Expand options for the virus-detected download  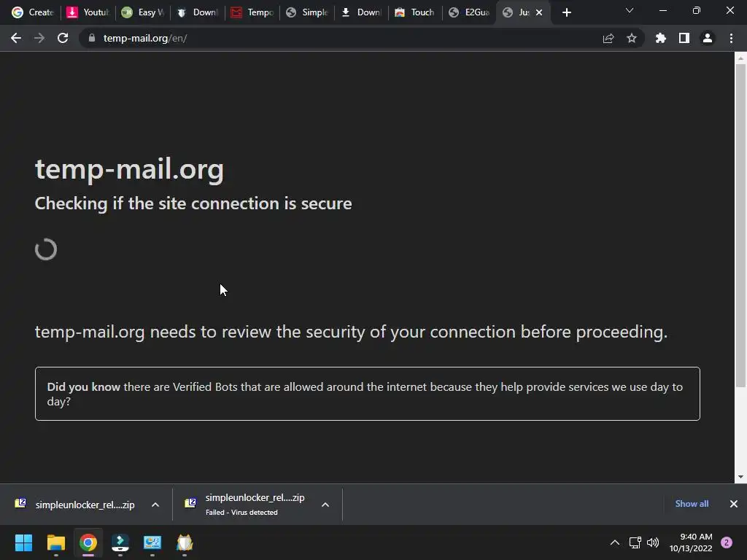[x=325, y=505]
